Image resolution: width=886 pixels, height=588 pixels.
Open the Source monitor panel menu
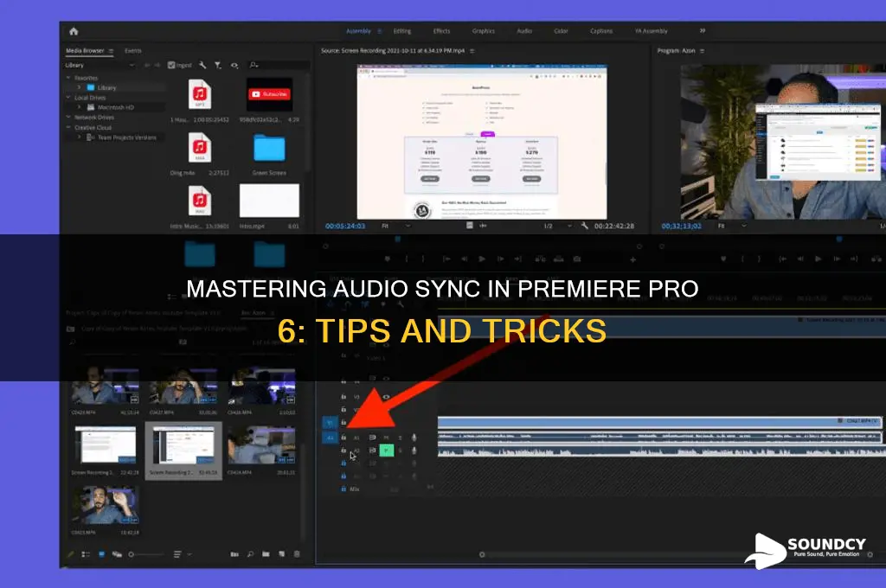click(472, 51)
